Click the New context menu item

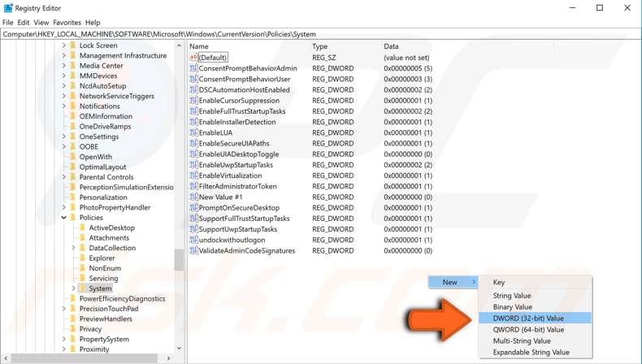[x=453, y=282]
